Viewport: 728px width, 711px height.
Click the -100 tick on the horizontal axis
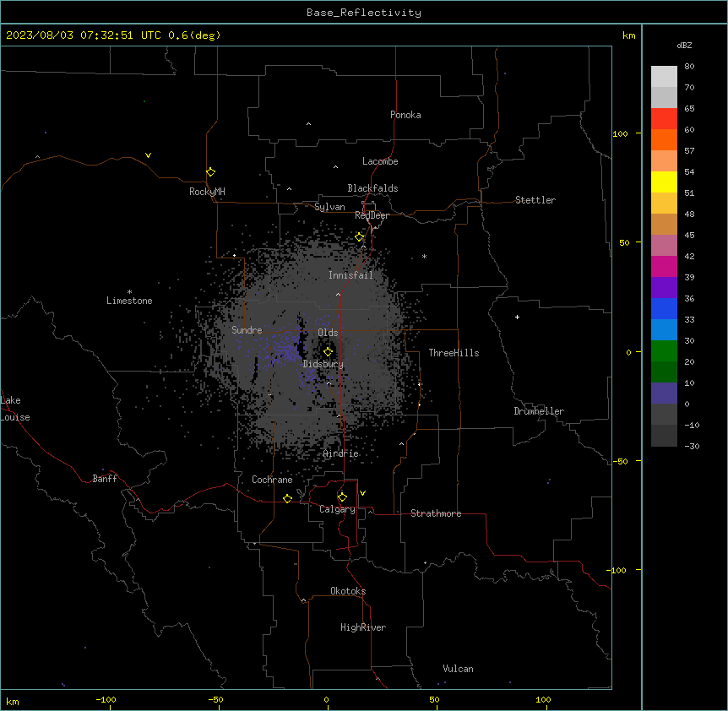tap(106, 699)
